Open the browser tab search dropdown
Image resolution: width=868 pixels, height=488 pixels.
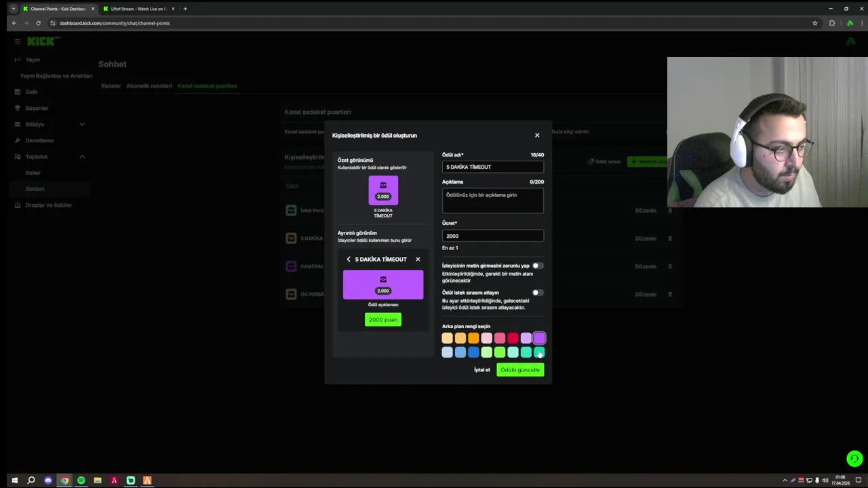click(13, 9)
